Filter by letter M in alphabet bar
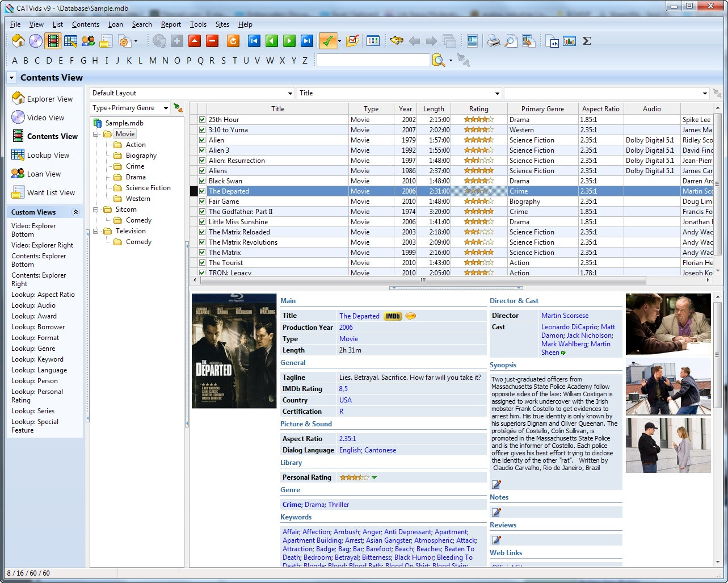The height and width of the screenshot is (583, 728). 153,61
